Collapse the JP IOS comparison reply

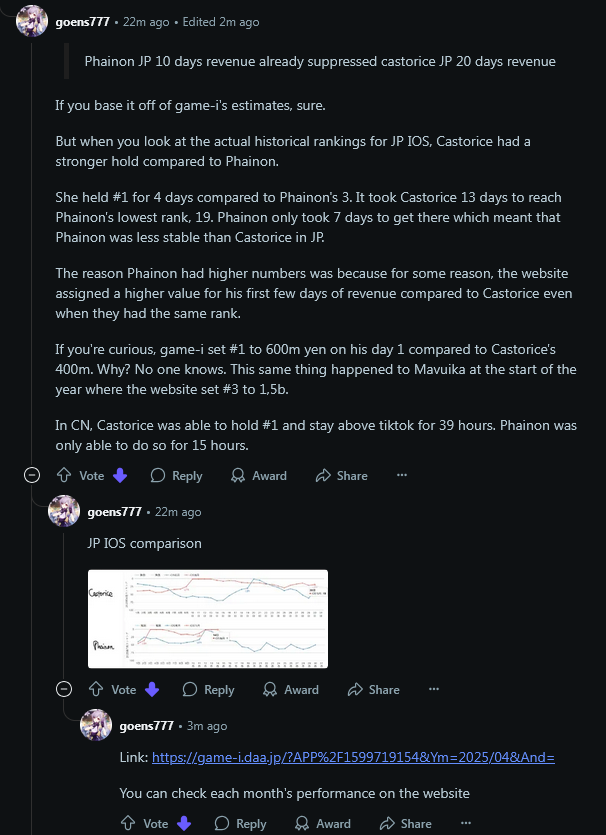[x=64, y=689]
